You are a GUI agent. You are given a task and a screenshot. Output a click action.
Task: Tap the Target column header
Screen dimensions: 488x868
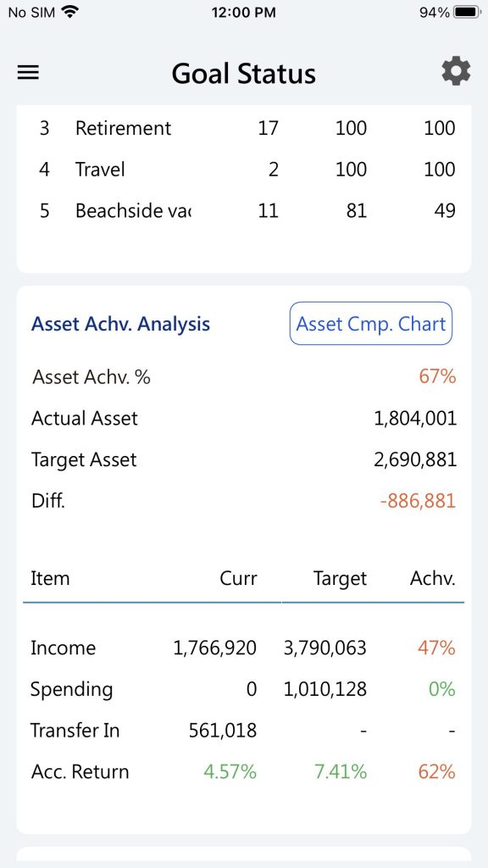[x=340, y=579]
